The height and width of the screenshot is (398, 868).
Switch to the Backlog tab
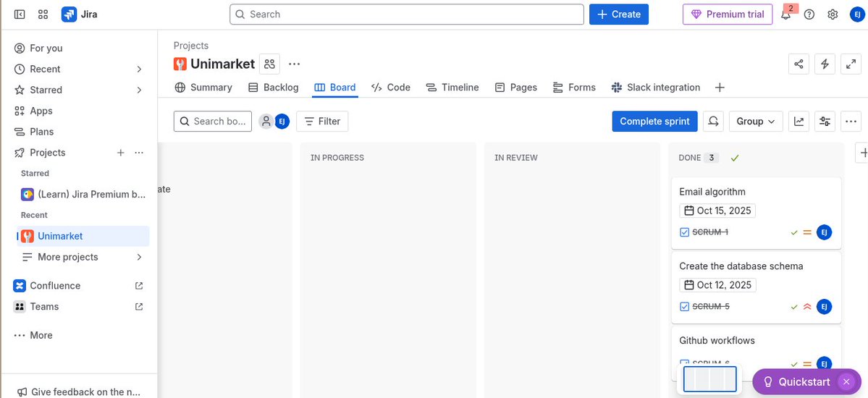click(x=273, y=88)
